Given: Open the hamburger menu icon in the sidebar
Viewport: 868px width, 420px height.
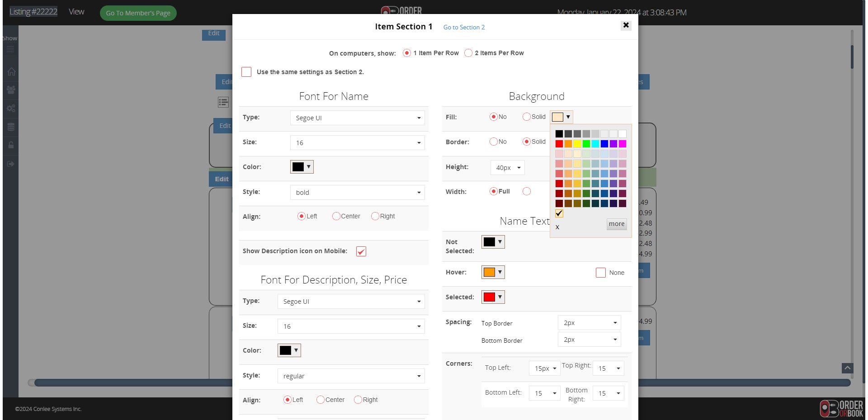Looking at the screenshot, I should tap(10, 49).
